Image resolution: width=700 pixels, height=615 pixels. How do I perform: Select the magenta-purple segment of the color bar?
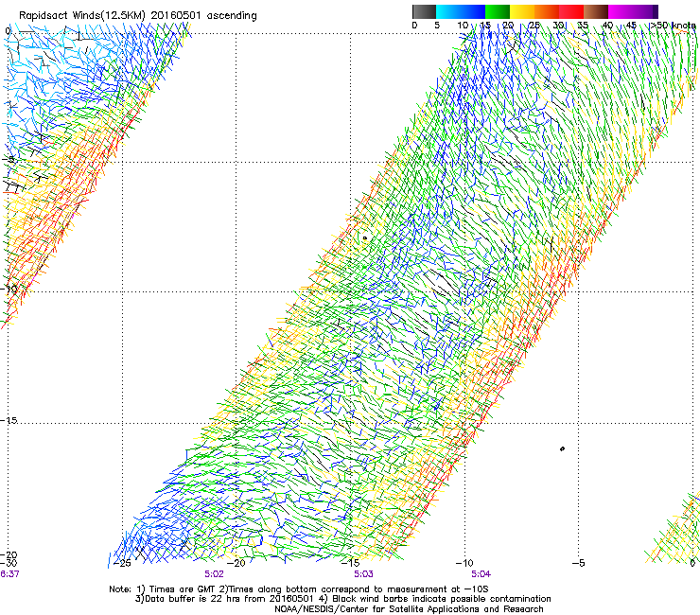pyautogui.click(x=633, y=11)
